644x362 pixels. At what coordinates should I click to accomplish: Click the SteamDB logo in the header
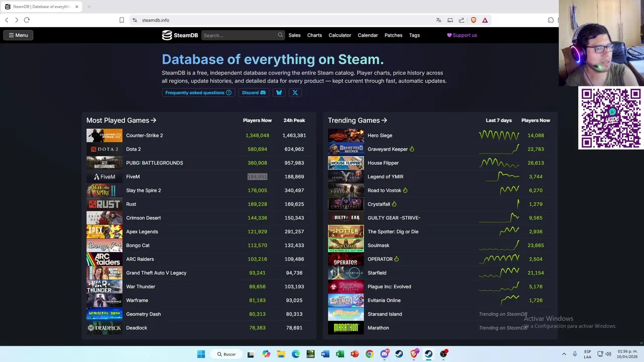(180, 35)
